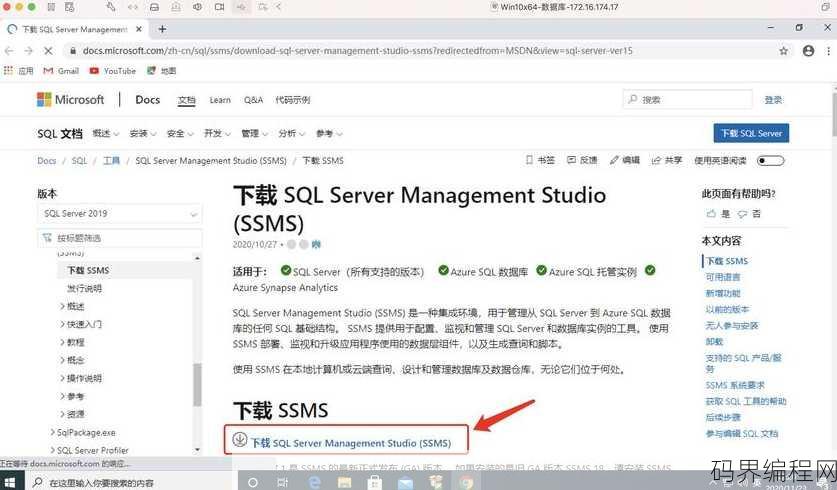
Task: Open the maps (地图) bookmark
Action: tap(162, 70)
